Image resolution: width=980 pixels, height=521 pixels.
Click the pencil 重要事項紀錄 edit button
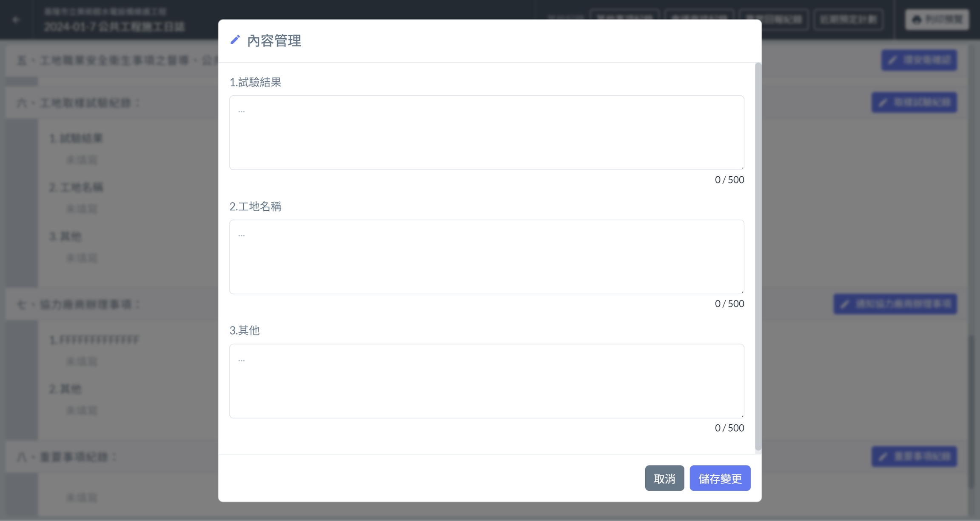tap(914, 456)
